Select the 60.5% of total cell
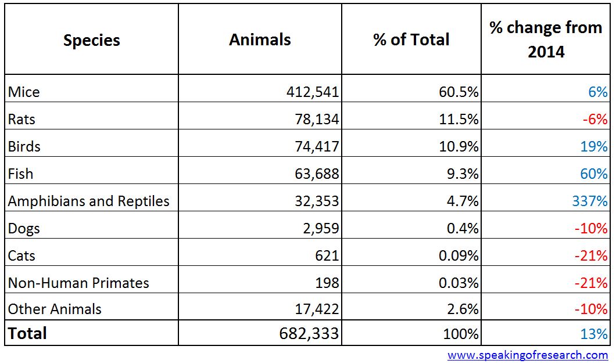 pos(459,92)
